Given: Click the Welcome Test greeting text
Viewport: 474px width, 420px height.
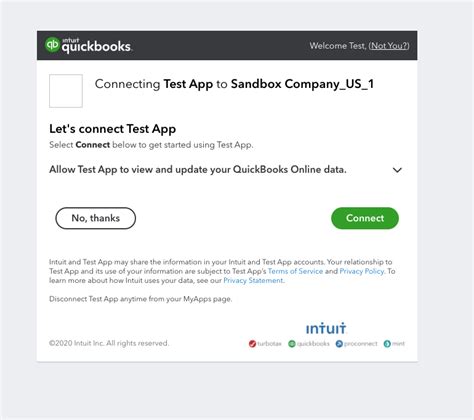Looking at the screenshot, I should [338, 46].
